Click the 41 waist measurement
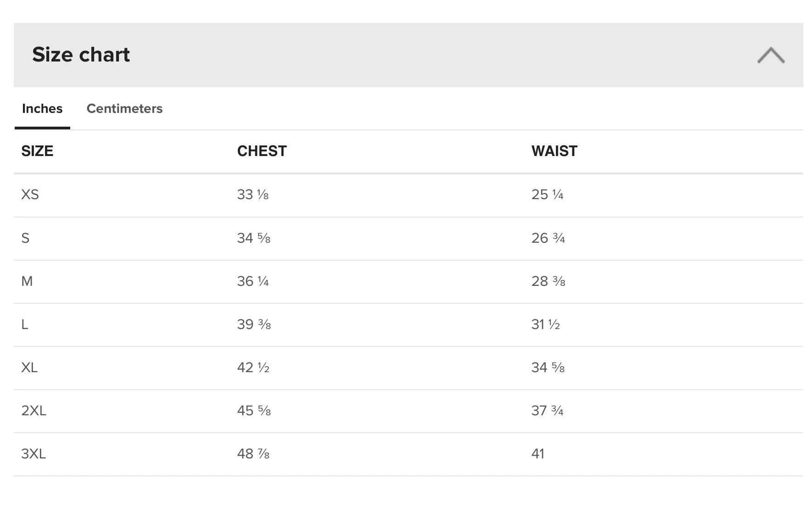Image resolution: width=812 pixels, height=519 pixels. click(538, 454)
